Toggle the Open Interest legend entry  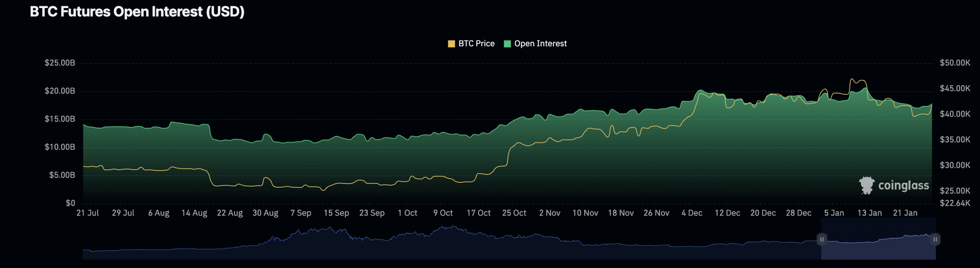(536, 44)
